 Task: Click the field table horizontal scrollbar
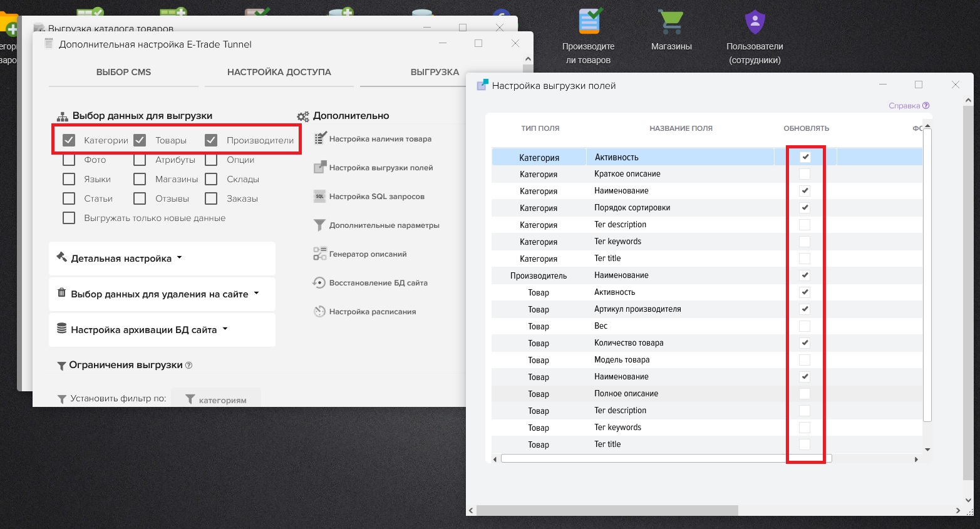point(666,459)
